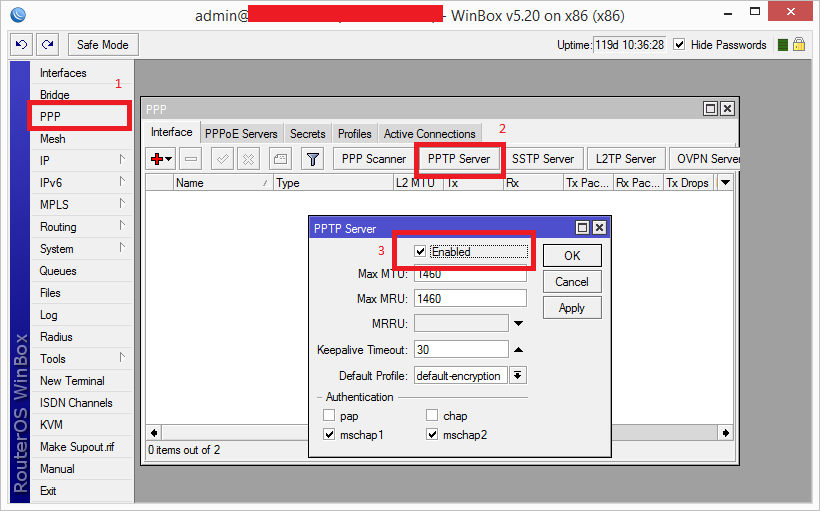820x511 pixels.
Task: Click the green status indicator icon
Action: 783,45
